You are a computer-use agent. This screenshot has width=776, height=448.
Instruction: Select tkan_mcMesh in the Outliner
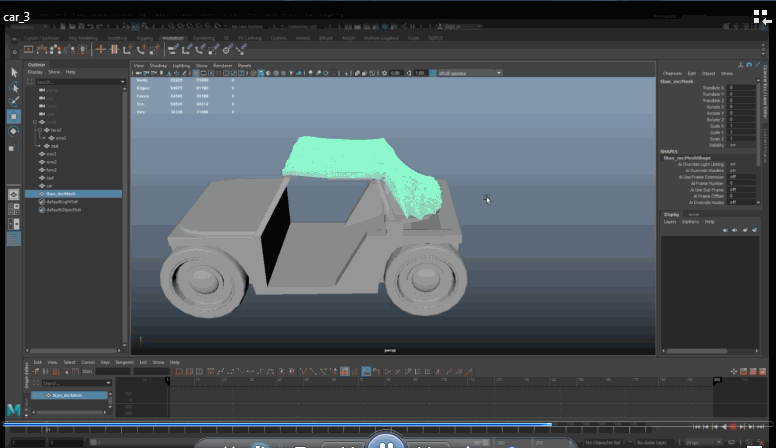coord(74,194)
